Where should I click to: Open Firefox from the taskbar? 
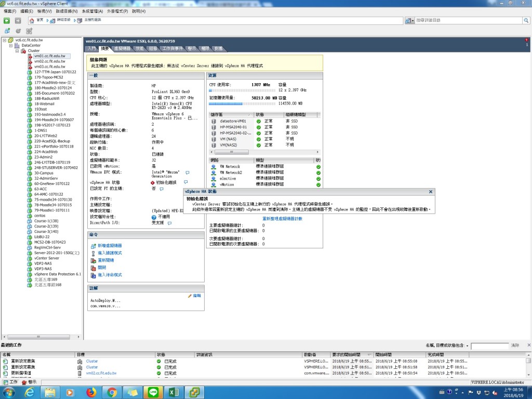coord(91,393)
